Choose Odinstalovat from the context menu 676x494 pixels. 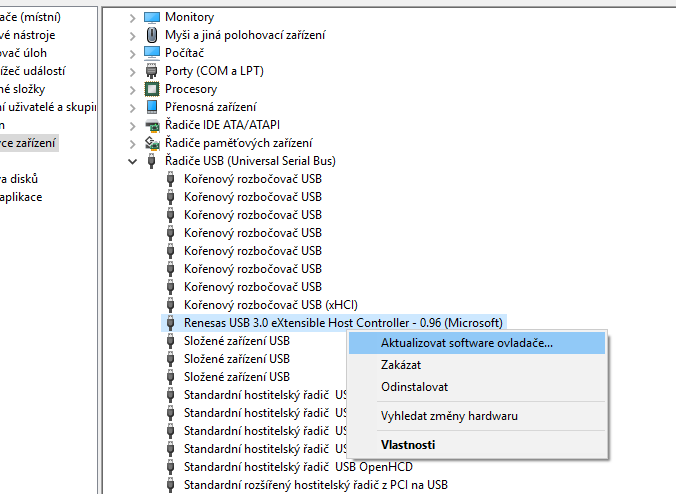click(414, 387)
